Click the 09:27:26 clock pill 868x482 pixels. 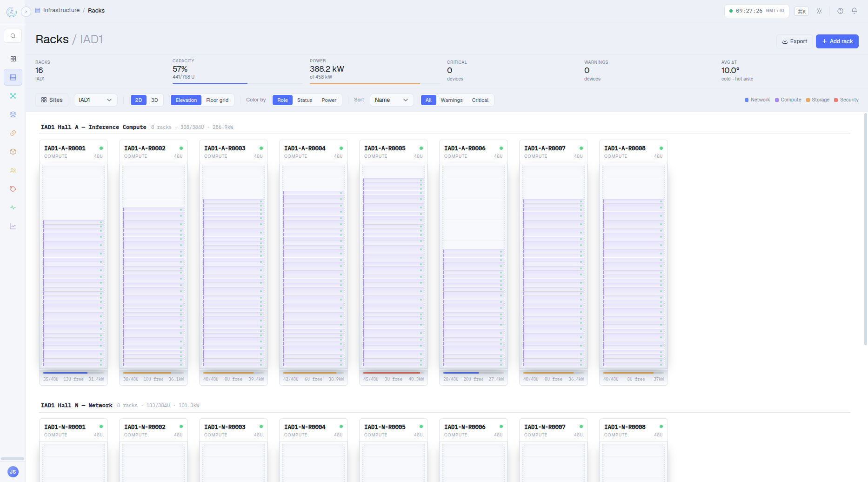[x=756, y=11]
